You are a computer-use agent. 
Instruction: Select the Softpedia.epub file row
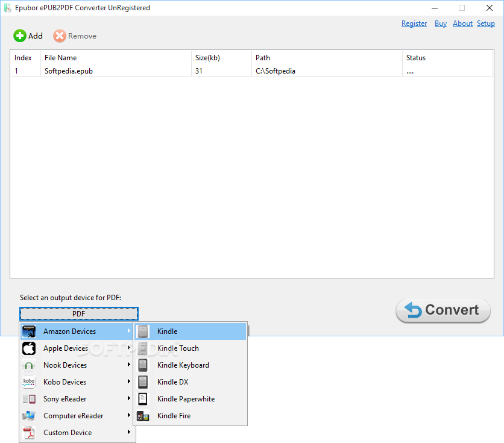point(251,71)
